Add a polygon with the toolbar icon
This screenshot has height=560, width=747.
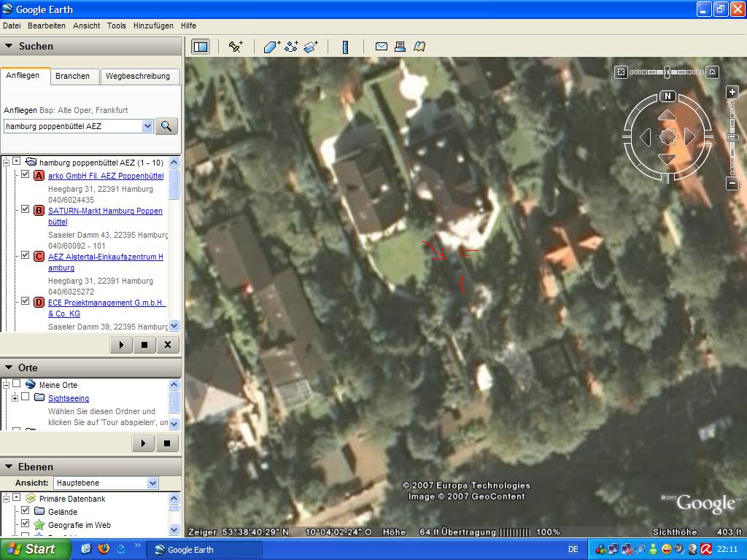[x=271, y=47]
